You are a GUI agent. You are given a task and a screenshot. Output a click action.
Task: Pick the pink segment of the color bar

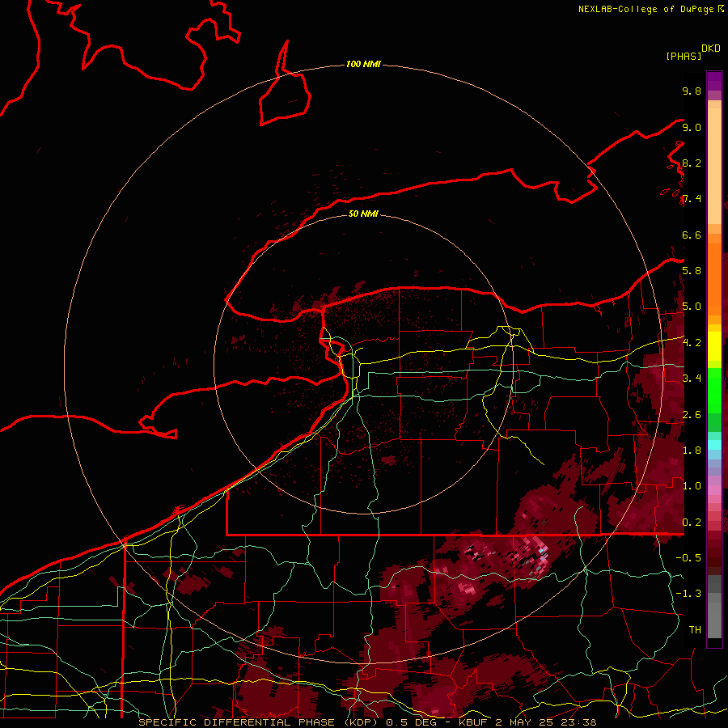click(714, 490)
